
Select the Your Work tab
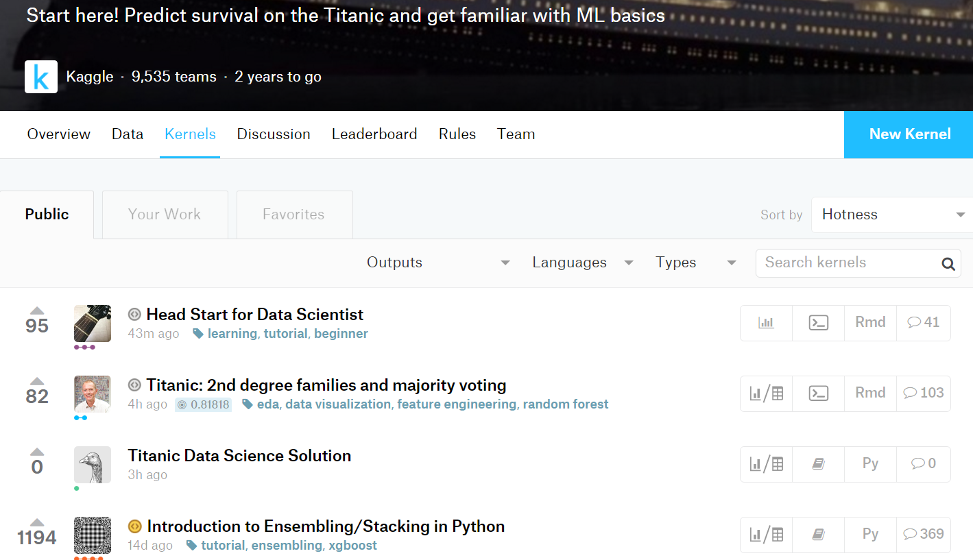165,215
